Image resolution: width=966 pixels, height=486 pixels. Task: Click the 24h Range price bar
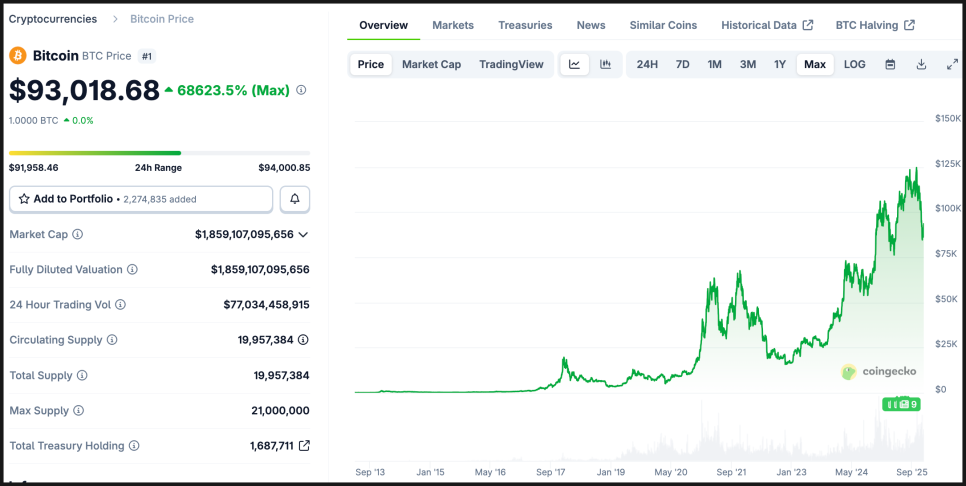[159, 153]
